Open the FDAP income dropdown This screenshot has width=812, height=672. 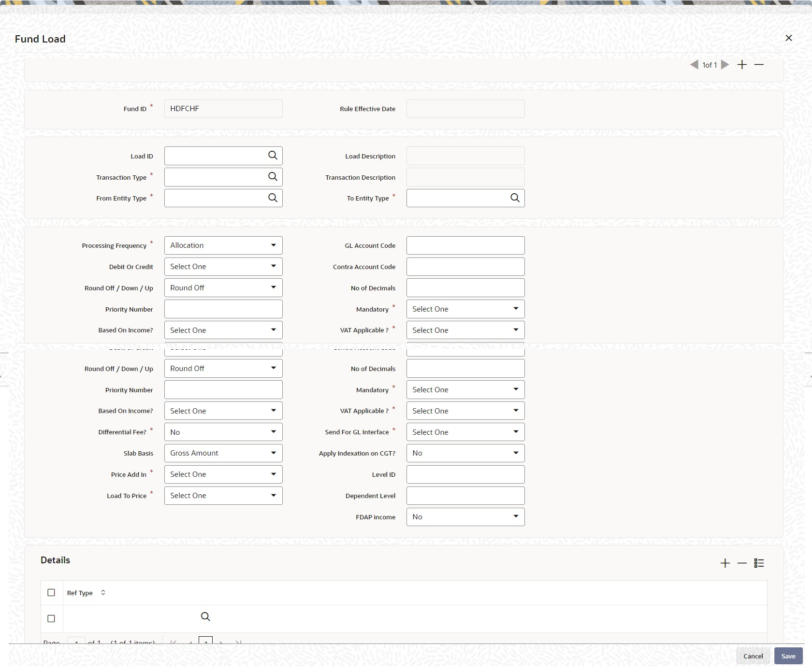(465, 517)
